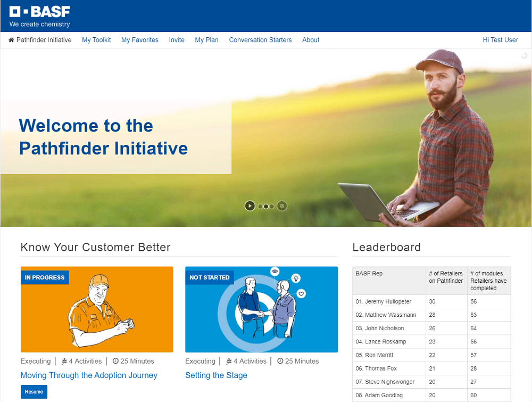532x402 pixels.
Task: Select leaderboard row 07. Steve Nighswonger
Action: pos(431,382)
